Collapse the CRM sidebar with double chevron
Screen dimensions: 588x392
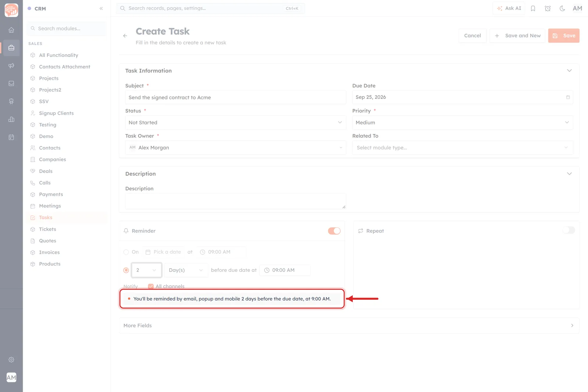point(101,8)
